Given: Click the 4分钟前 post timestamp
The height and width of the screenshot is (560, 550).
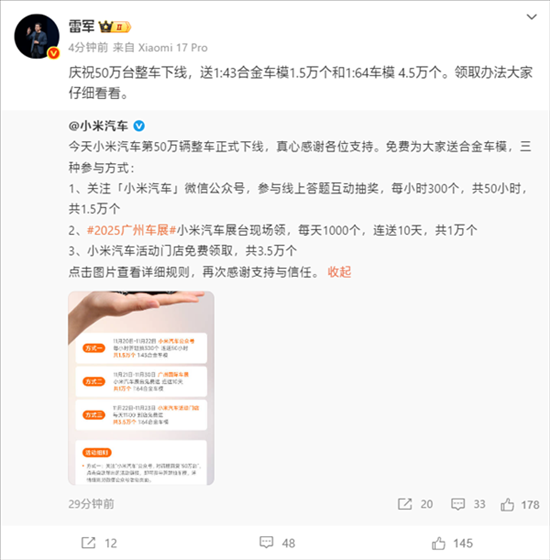Looking at the screenshot, I should [88, 48].
